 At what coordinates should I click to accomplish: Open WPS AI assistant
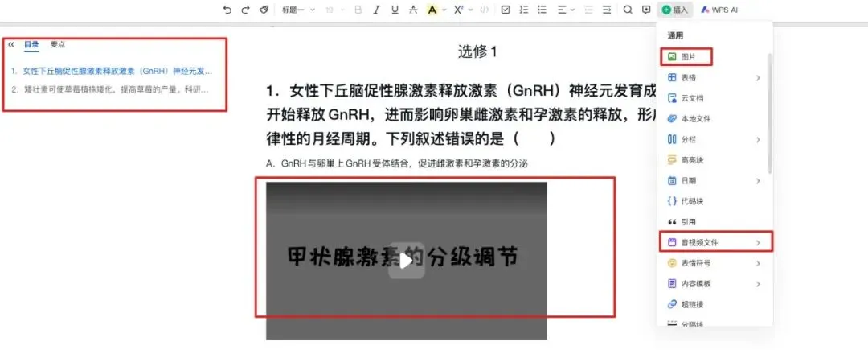tap(719, 10)
